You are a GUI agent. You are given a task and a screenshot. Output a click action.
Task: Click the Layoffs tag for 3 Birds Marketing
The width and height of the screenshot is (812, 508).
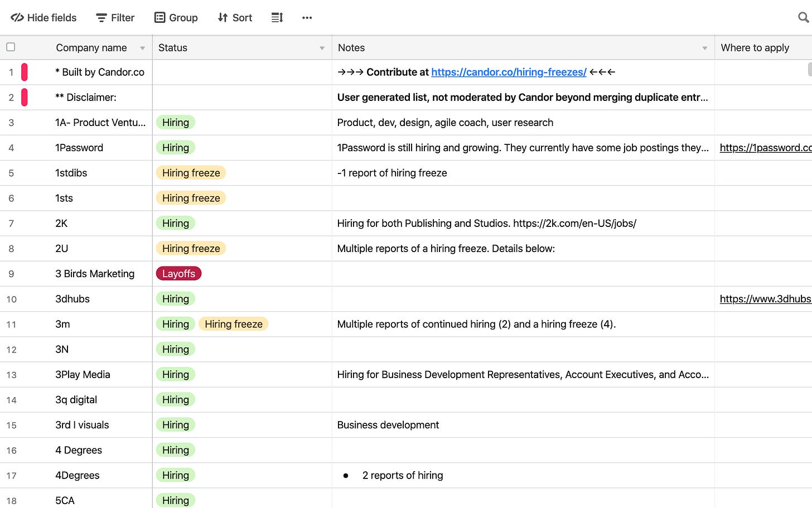click(178, 274)
